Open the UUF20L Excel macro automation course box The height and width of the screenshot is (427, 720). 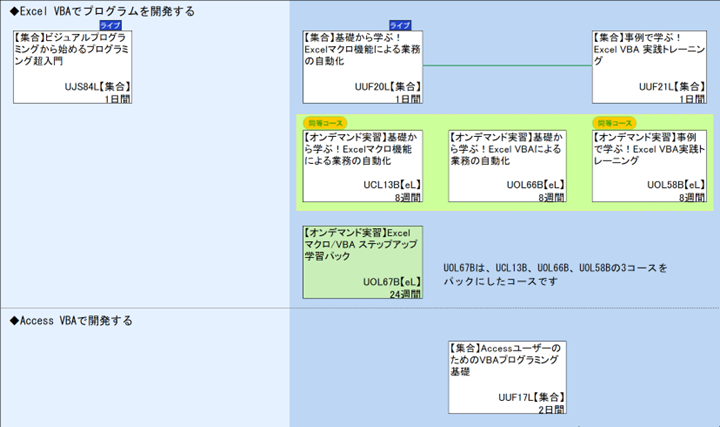point(363,67)
